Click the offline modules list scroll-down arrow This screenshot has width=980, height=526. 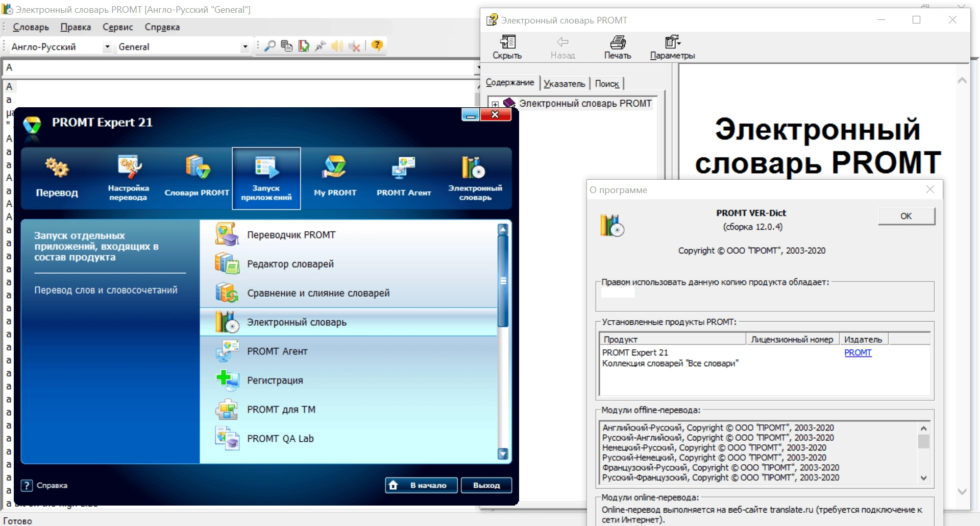click(923, 478)
